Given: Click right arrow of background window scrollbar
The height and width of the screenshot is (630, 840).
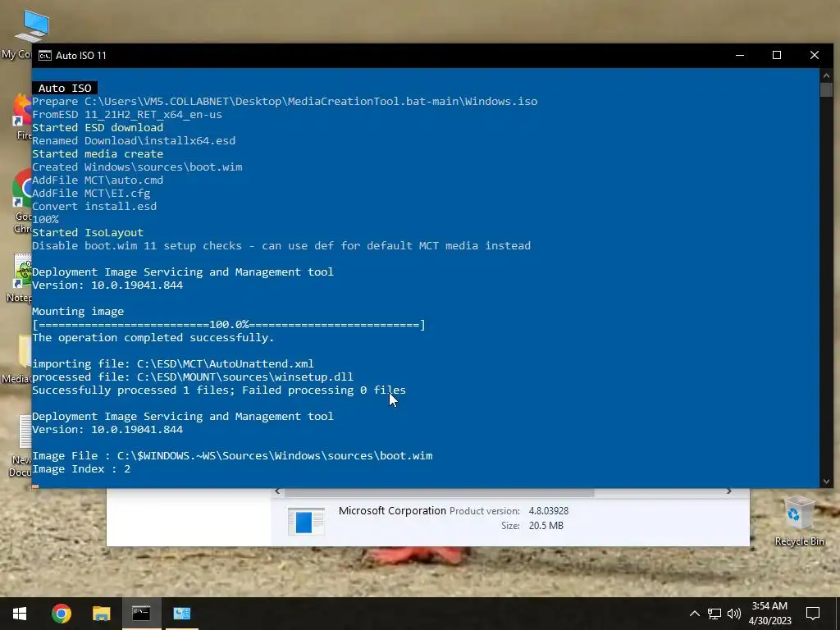Looking at the screenshot, I should tap(728, 491).
